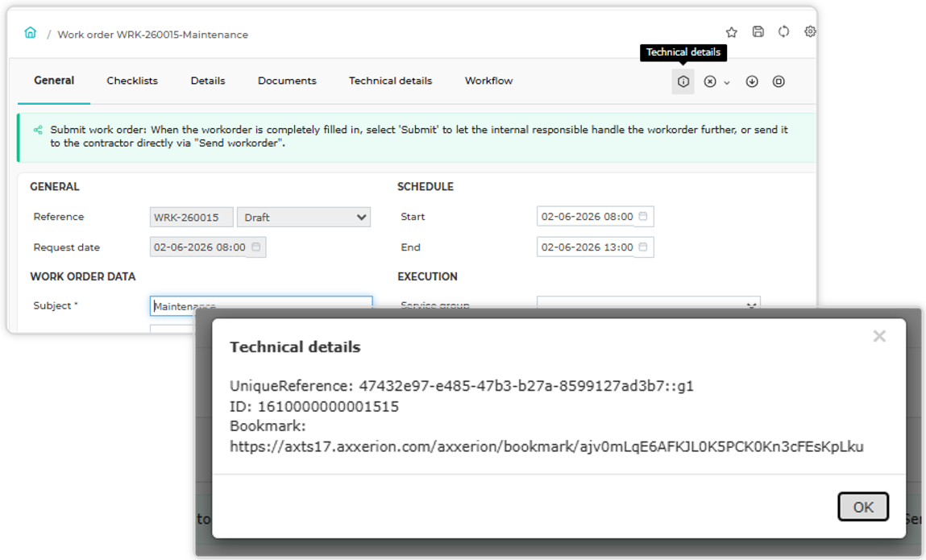Switch to the Checklists tab

[132, 81]
